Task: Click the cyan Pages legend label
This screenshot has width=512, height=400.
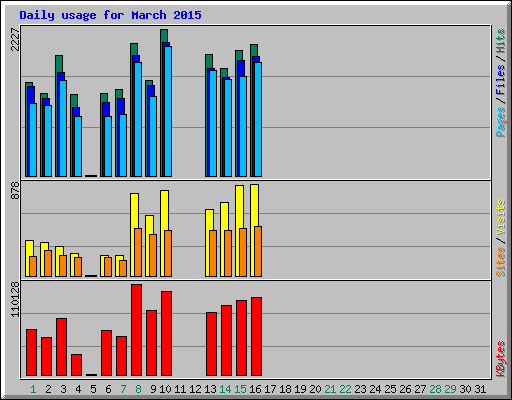Action: click(x=501, y=122)
